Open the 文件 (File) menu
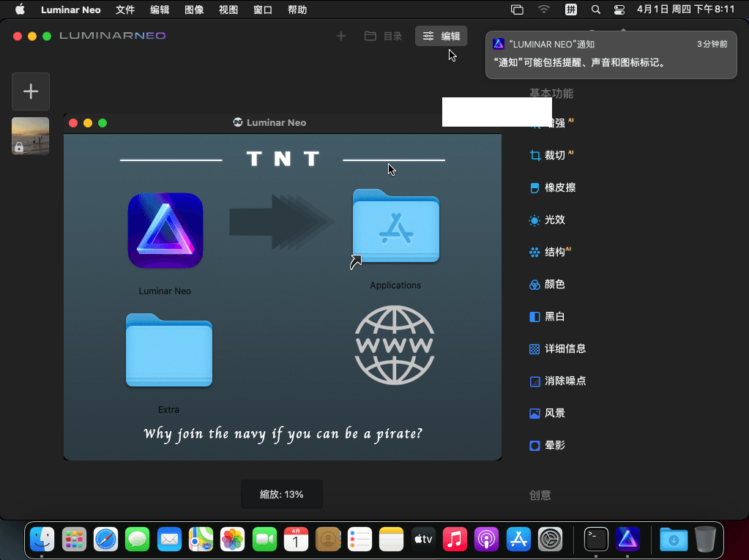 125,10
